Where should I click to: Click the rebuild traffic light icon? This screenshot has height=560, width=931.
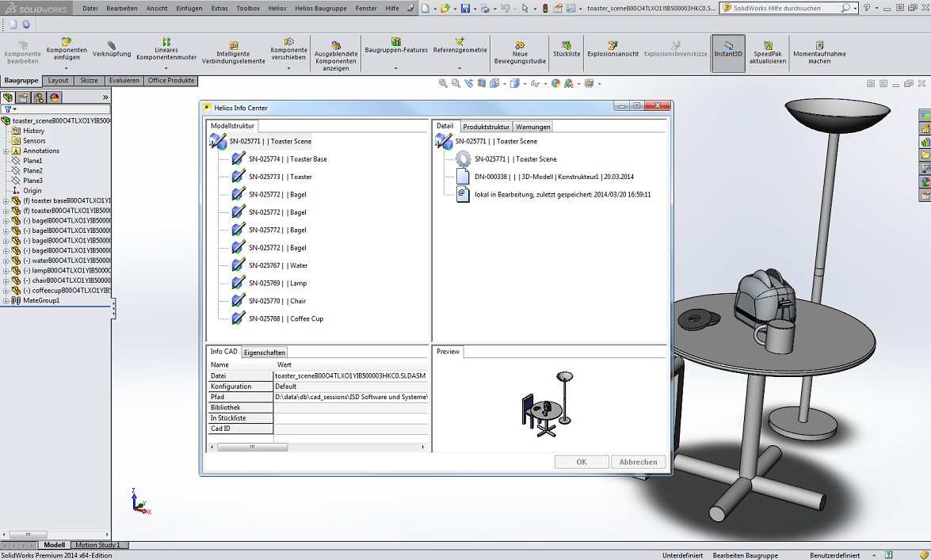pos(544,8)
